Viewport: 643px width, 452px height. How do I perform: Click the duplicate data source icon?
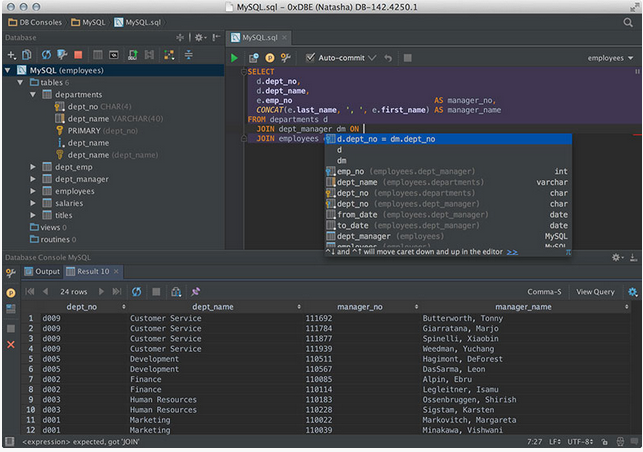(27, 55)
